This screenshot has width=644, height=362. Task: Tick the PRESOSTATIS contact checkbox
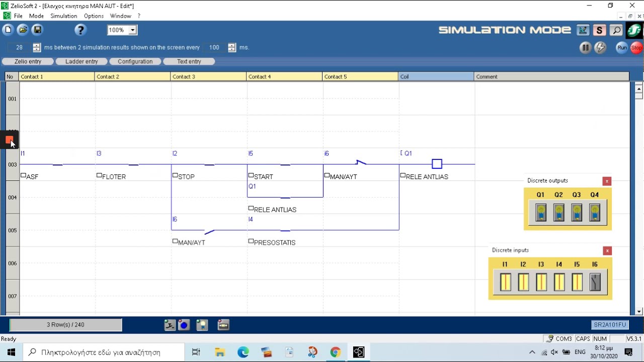[251, 241]
